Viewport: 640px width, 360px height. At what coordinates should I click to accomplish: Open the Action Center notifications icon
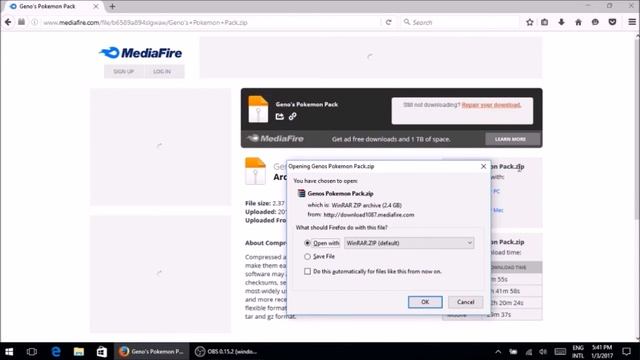click(627, 351)
